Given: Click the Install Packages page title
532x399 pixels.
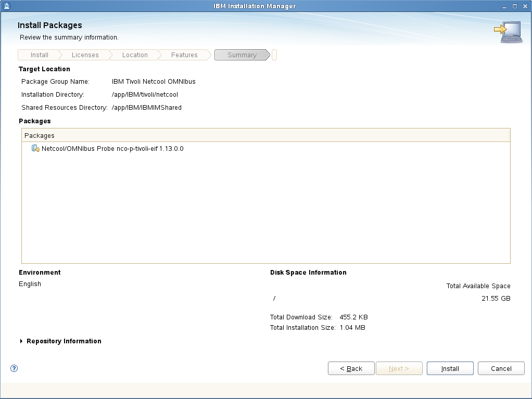Looking at the screenshot, I should 50,25.
